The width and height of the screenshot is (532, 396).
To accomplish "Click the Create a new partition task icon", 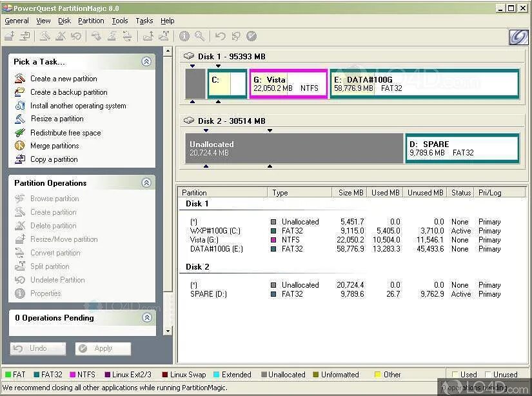I will [x=20, y=79].
